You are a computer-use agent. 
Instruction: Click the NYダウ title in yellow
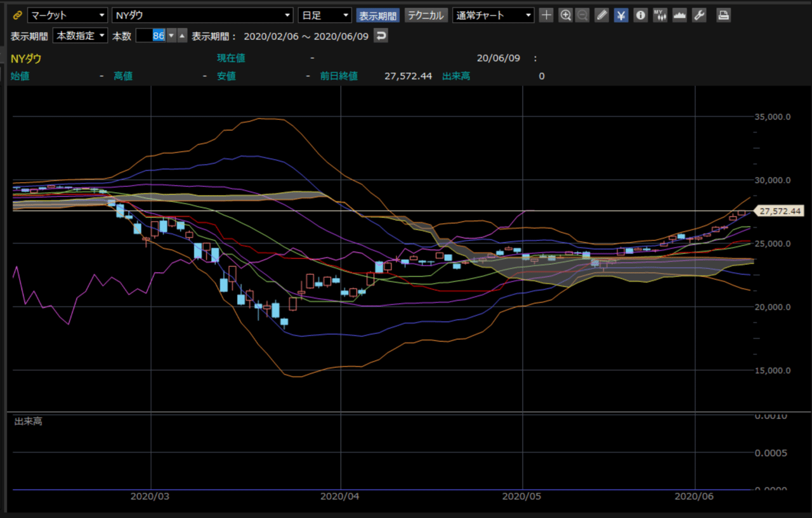(x=26, y=58)
